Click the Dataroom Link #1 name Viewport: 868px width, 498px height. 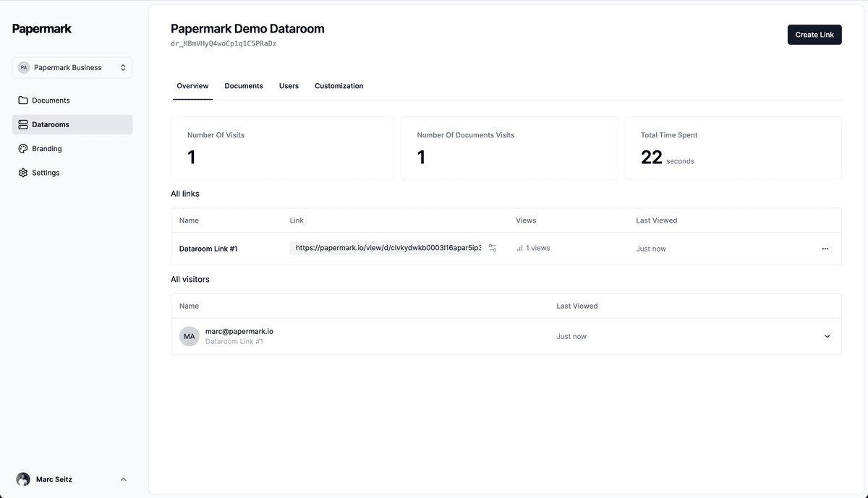point(208,249)
